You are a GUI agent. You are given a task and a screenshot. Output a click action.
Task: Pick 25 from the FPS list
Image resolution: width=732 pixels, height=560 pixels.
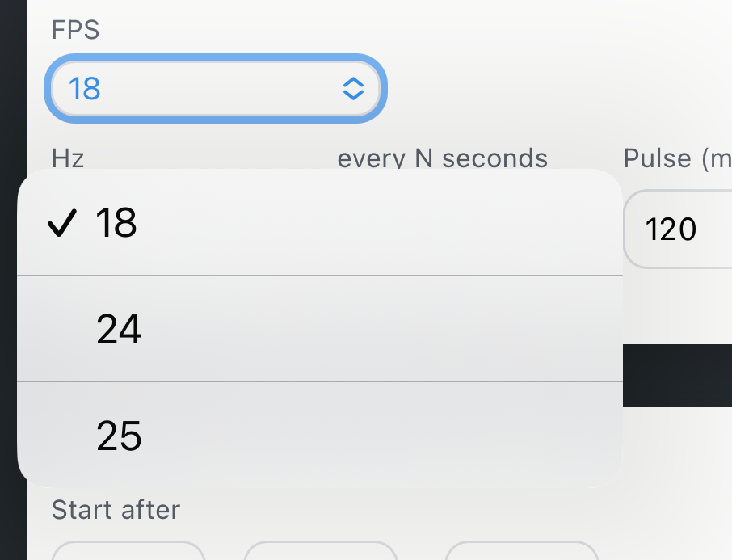[x=319, y=436]
